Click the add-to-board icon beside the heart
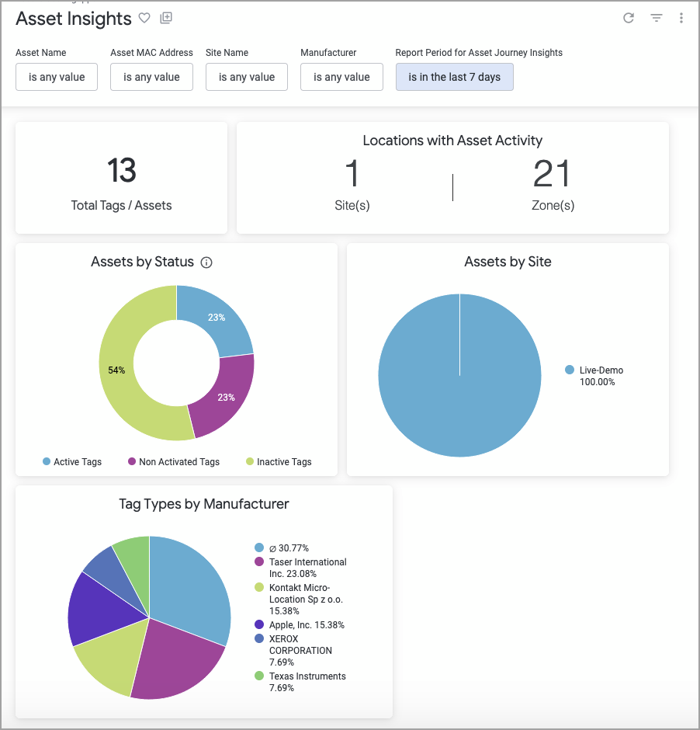Viewport: 700px width, 730px height. (x=166, y=18)
